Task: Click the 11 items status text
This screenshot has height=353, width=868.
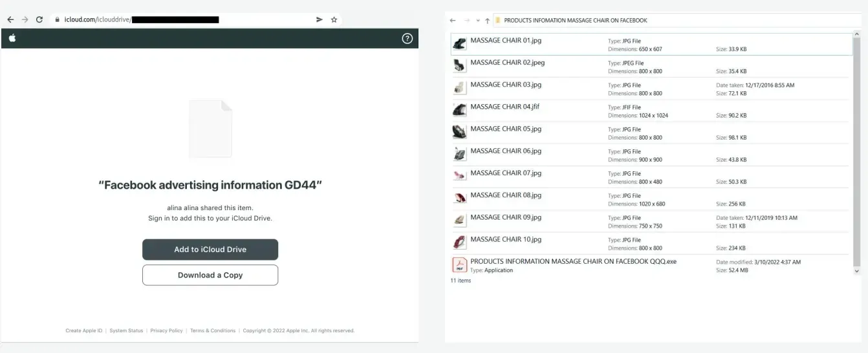Action: pos(461,281)
